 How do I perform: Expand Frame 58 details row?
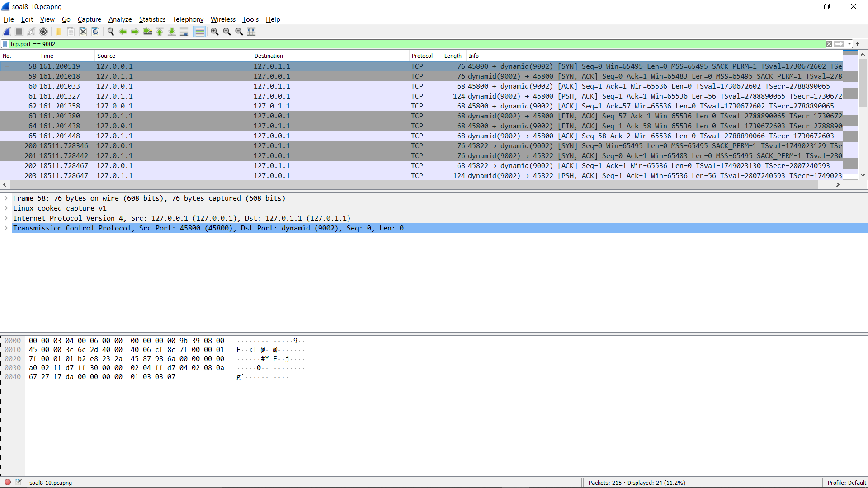pyautogui.click(x=6, y=198)
